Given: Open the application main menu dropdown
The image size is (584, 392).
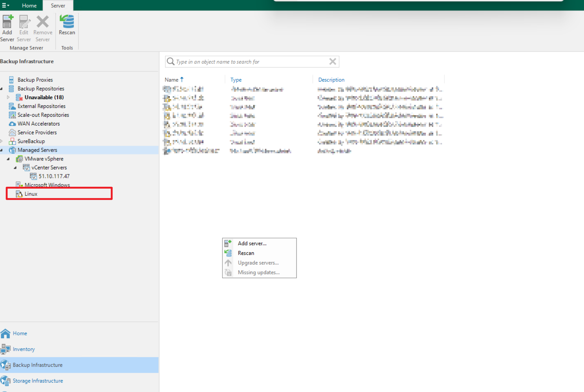Looking at the screenshot, I should 5,5.
